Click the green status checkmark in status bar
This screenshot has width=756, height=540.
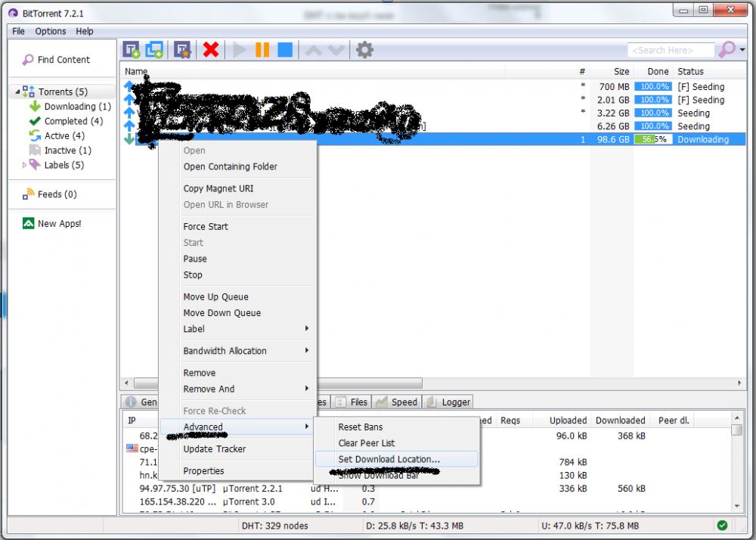(722, 525)
